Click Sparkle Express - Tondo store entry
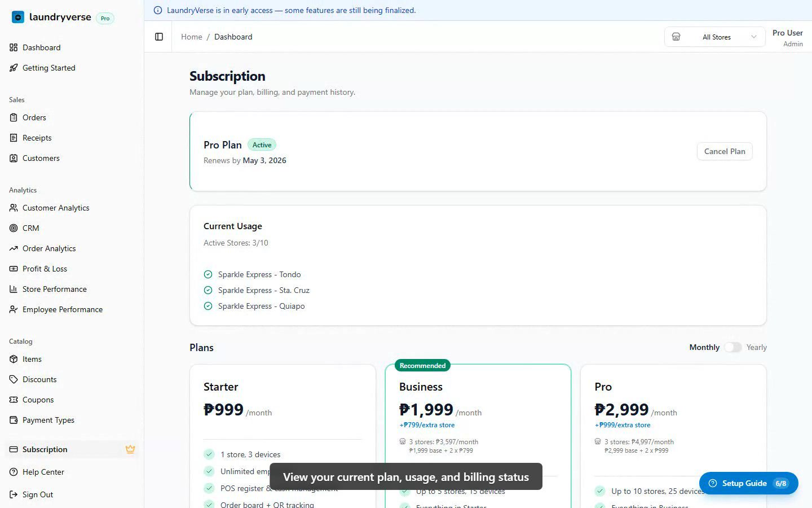 tap(259, 274)
